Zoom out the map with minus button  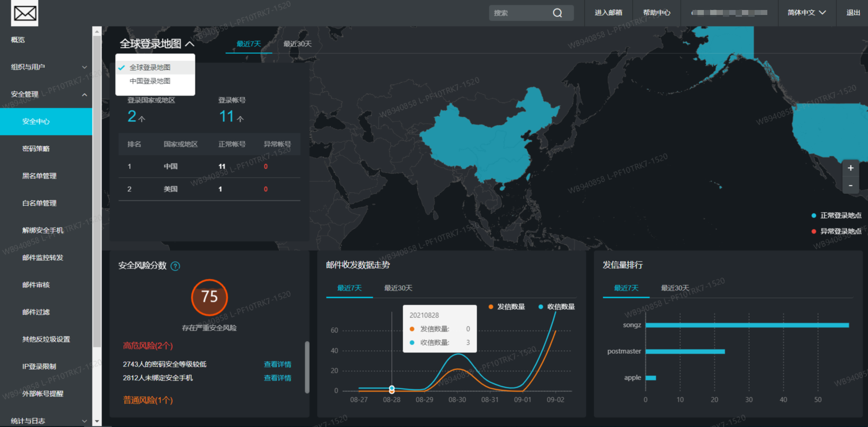(x=850, y=185)
